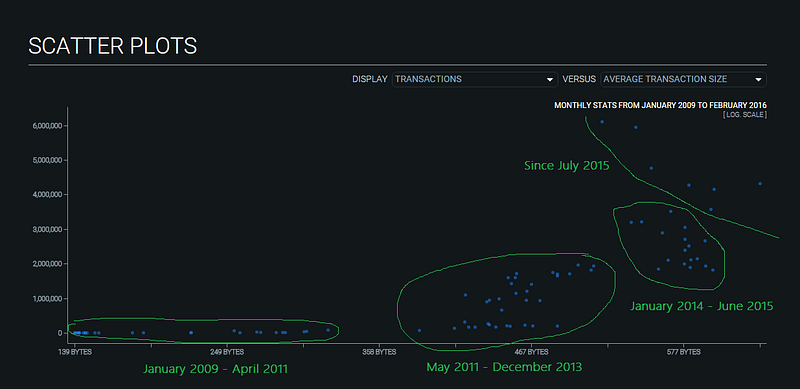Toggle the LOG. SCALE option
The image size is (800, 389).
(x=744, y=115)
